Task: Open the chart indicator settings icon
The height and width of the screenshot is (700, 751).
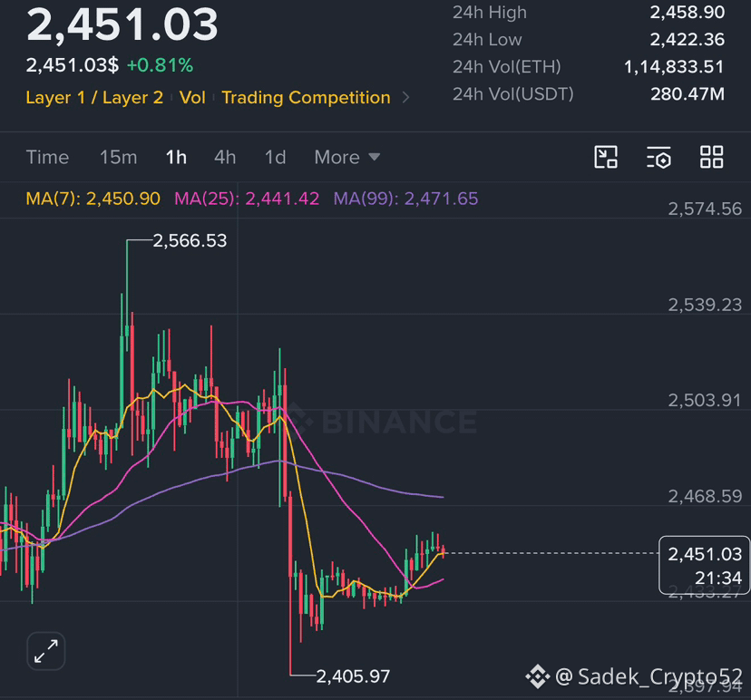Action: 658,157
